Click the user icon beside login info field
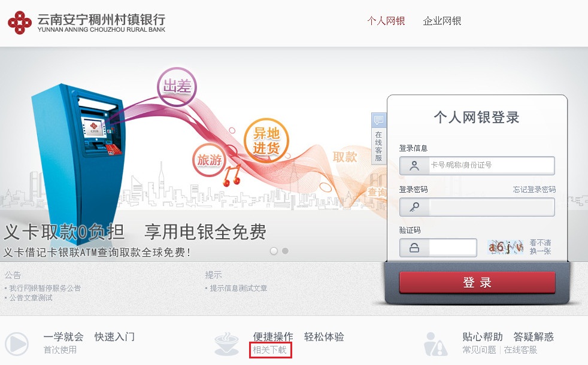This screenshot has width=588, height=365. tap(414, 166)
